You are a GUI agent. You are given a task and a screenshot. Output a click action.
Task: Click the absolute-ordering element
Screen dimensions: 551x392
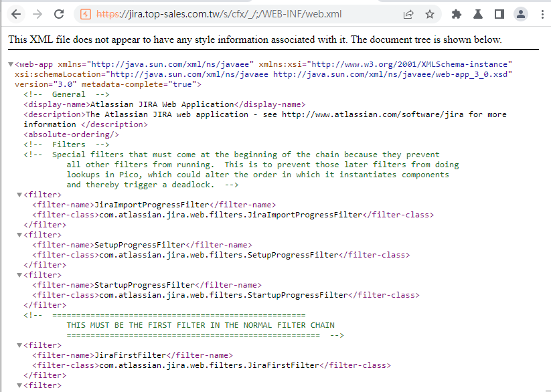click(x=72, y=134)
